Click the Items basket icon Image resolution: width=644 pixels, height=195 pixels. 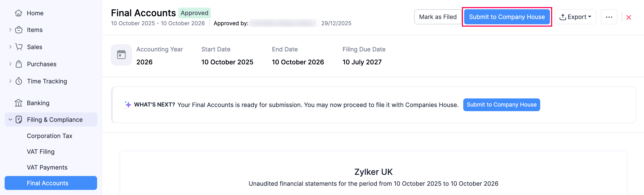(x=19, y=30)
